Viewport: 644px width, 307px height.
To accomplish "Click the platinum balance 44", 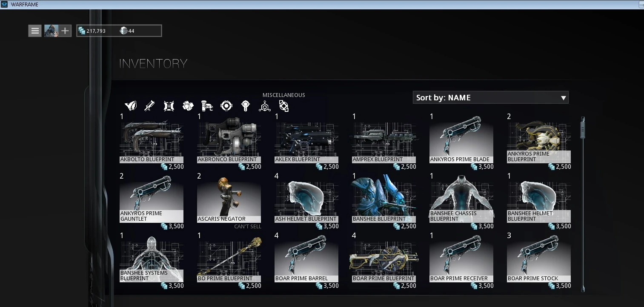I will (128, 31).
